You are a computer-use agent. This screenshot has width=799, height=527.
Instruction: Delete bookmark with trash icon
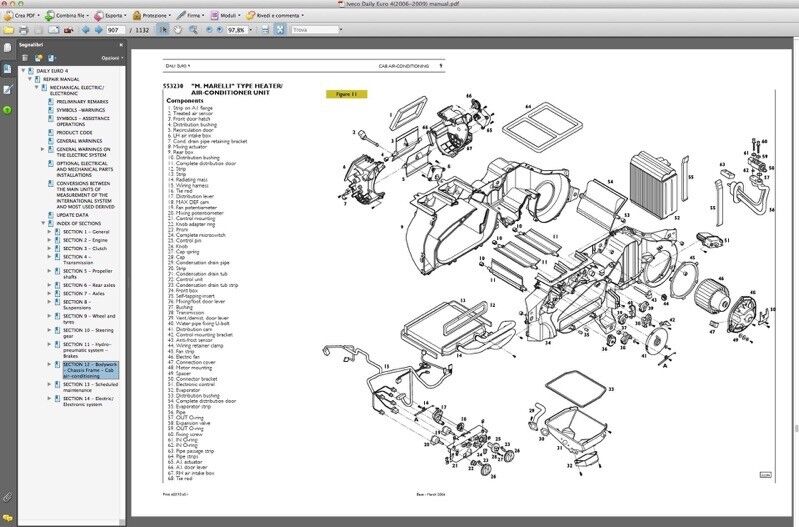(24, 58)
